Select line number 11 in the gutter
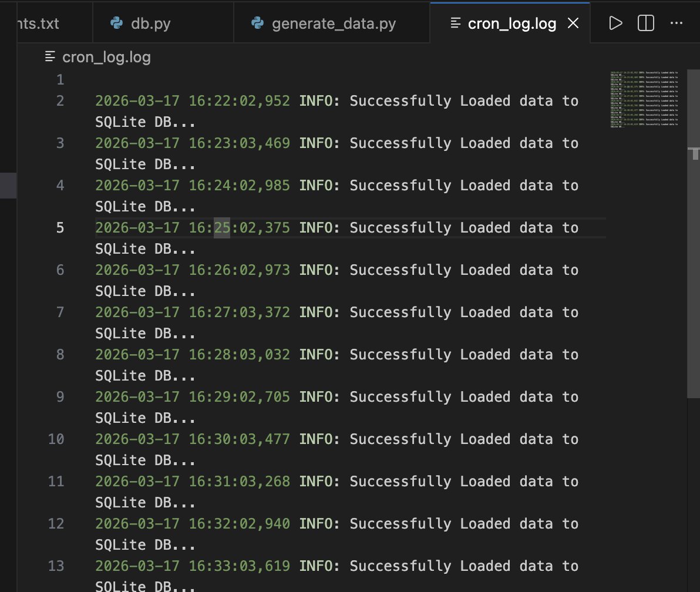 pos(56,481)
